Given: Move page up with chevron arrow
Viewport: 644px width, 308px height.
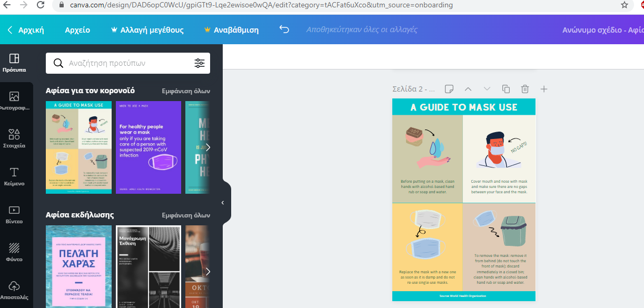Looking at the screenshot, I should point(468,89).
